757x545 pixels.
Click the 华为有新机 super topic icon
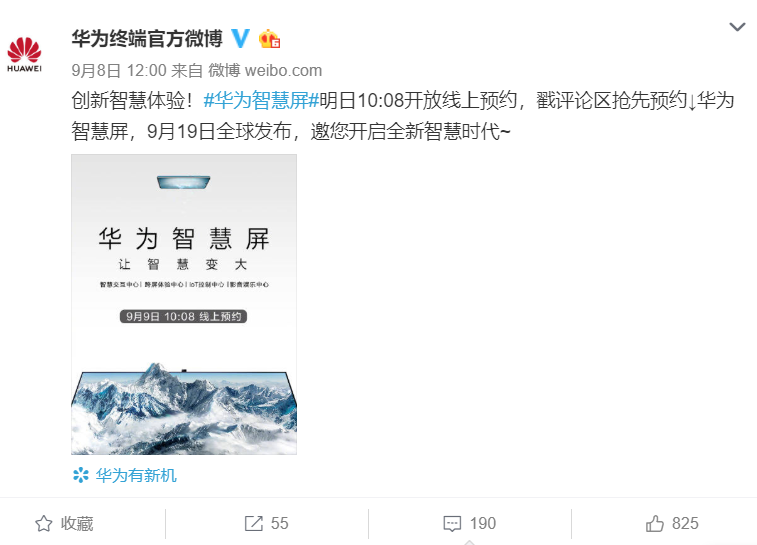81,475
